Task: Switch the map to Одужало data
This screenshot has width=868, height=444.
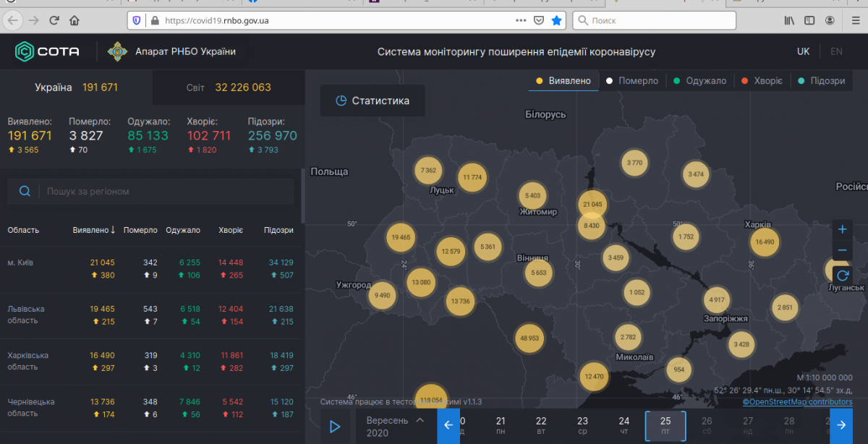Action: [x=699, y=81]
